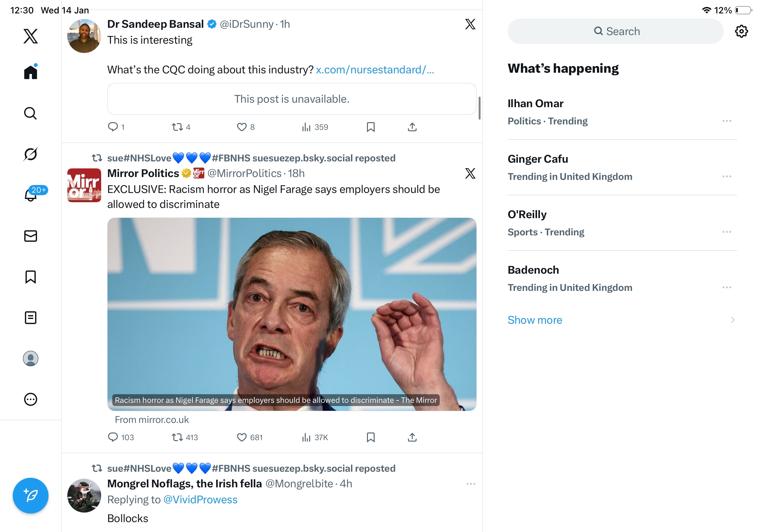Click the Search input field

[615, 32]
